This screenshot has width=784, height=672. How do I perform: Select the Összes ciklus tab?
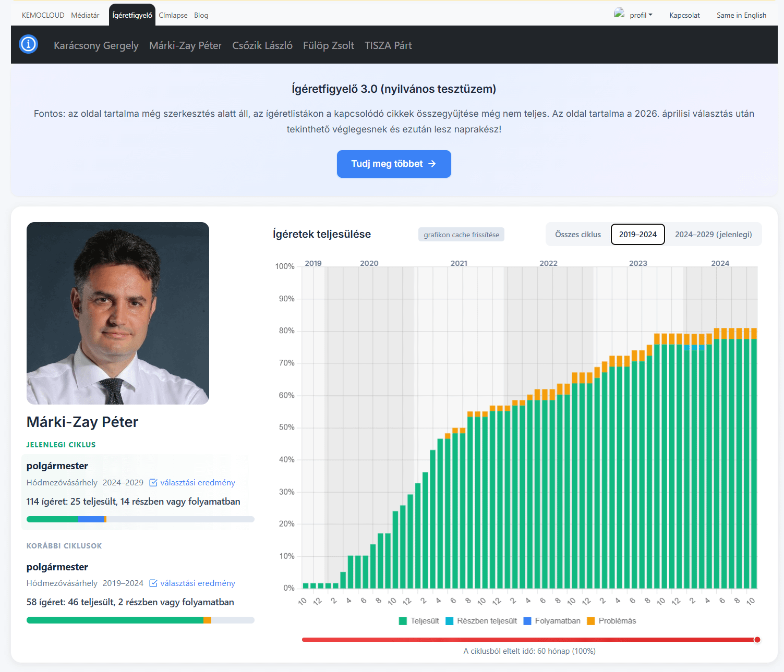click(577, 235)
